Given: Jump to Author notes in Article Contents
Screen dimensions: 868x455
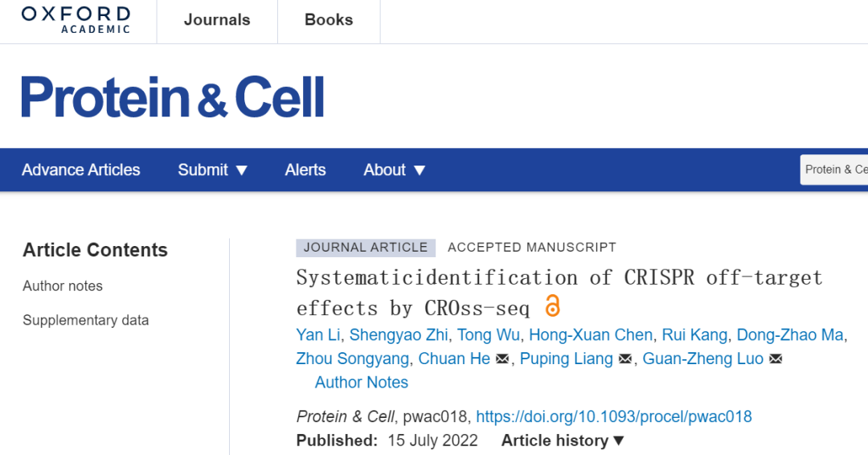Looking at the screenshot, I should [x=63, y=286].
